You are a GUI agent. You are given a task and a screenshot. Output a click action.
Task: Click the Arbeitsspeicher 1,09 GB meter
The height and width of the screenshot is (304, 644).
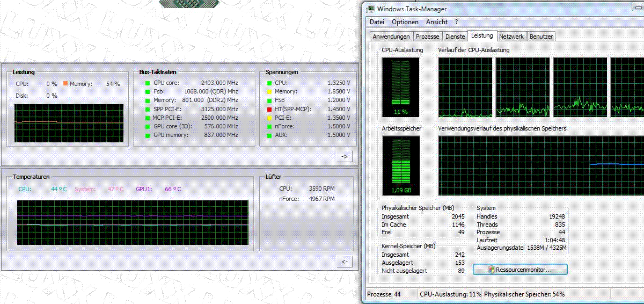tap(402, 165)
